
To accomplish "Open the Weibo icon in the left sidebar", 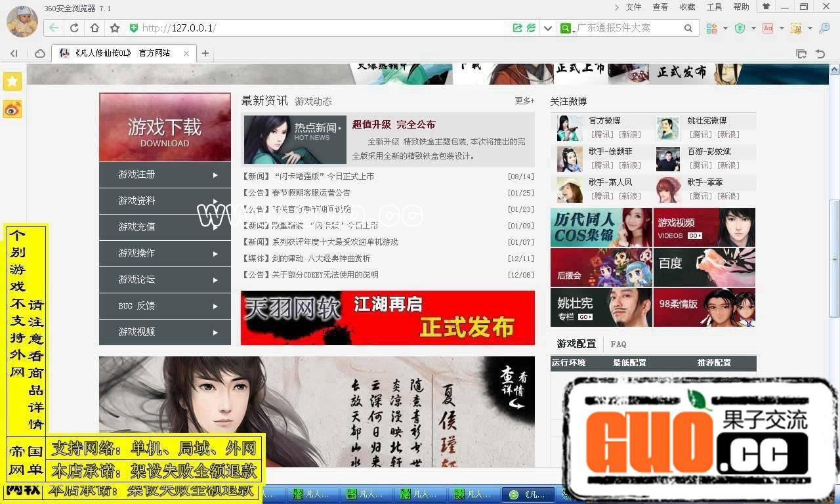I will [x=12, y=110].
